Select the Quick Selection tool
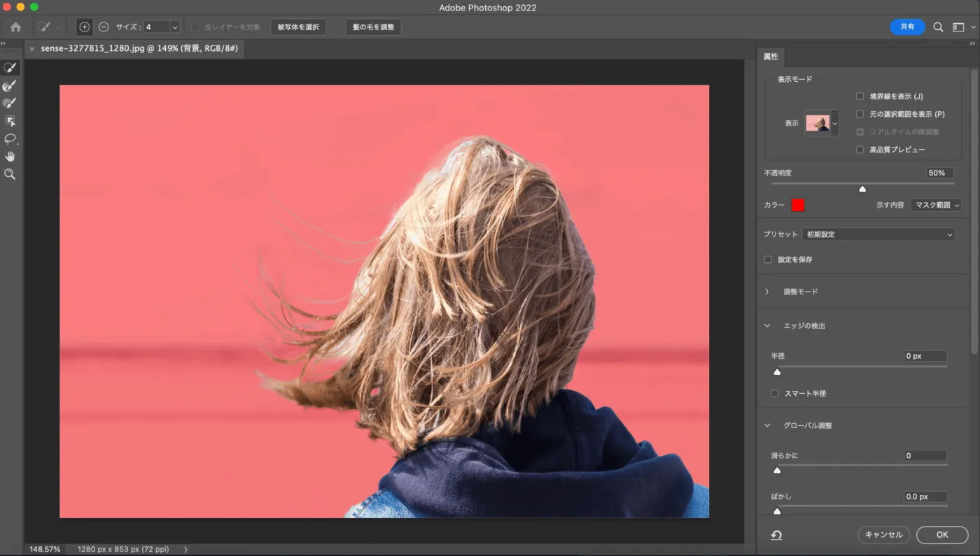The height and width of the screenshot is (556, 980). 10,68
